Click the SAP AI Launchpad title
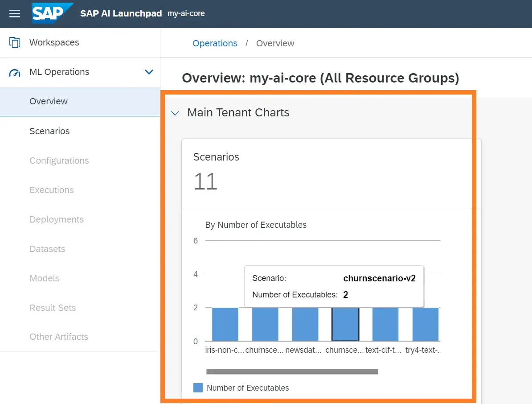Image resolution: width=532 pixels, height=404 pixels. click(x=121, y=13)
